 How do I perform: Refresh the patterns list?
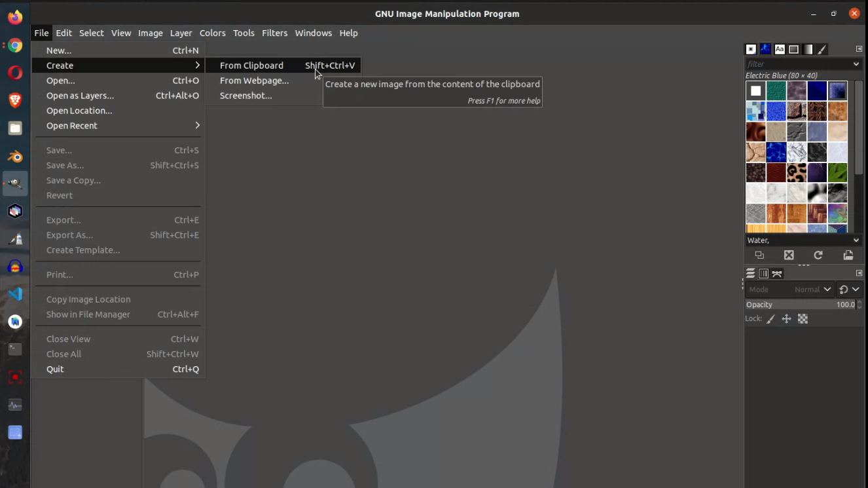pos(818,255)
